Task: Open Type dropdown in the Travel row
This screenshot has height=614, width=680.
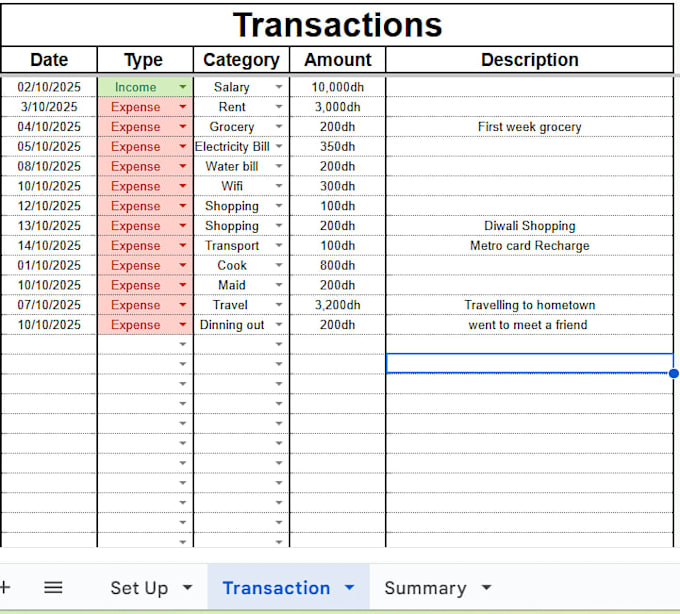Action: coord(183,305)
